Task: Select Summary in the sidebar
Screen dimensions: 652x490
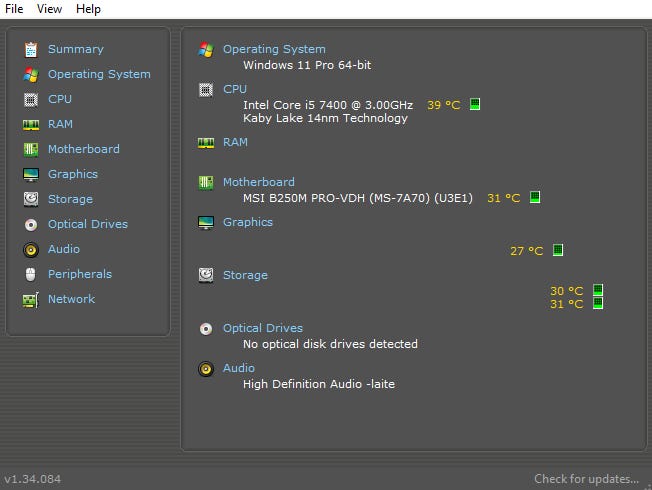Action: pyautogui.click(x=76, y=49)
